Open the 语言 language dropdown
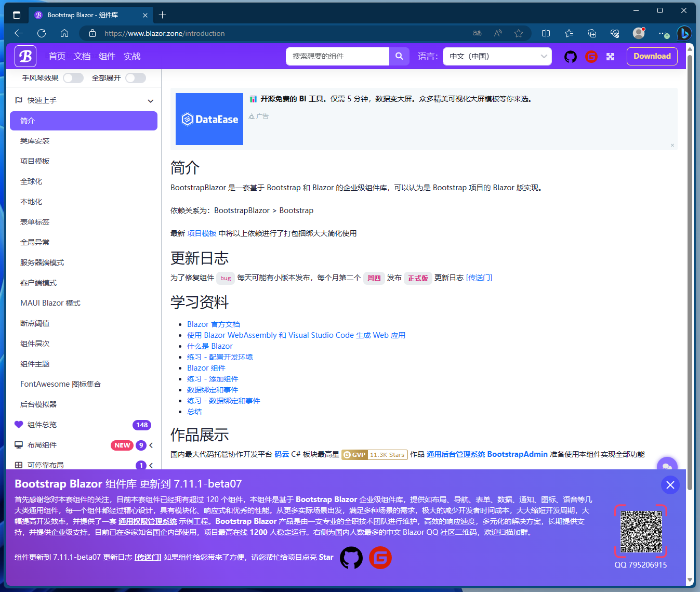 tap(496, 56)
